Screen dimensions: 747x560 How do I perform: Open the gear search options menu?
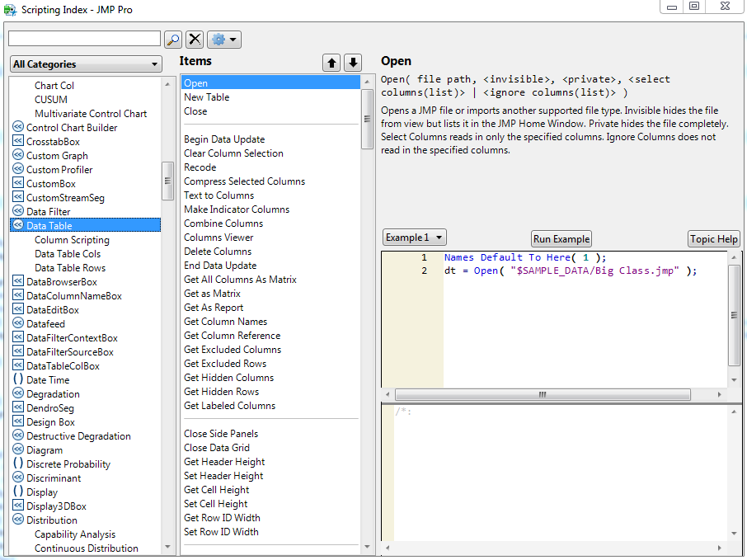click(224, 40)
